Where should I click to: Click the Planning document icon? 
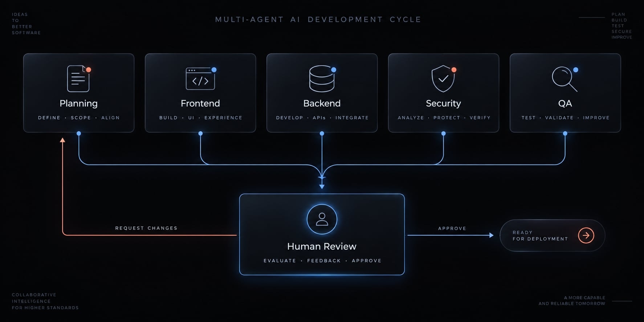[x=78, y=79]
